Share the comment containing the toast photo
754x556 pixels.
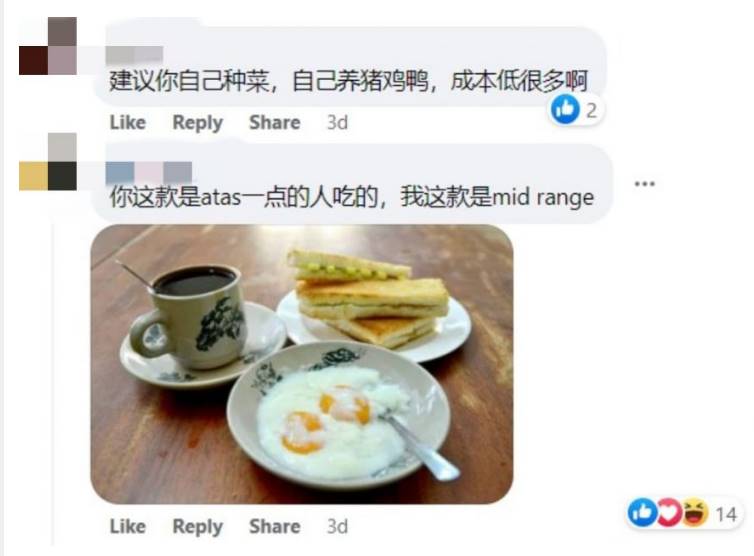click(x=274, y=526)
